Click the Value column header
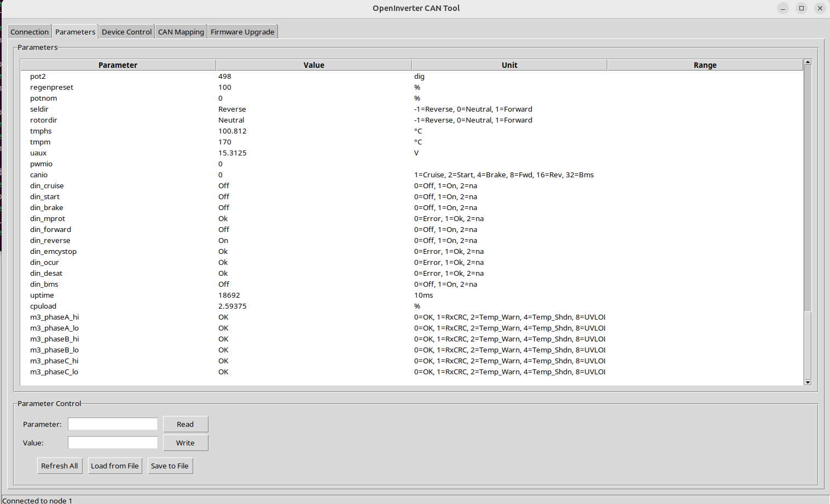Screen dimensions: 830x504 (x=314, y=65)
